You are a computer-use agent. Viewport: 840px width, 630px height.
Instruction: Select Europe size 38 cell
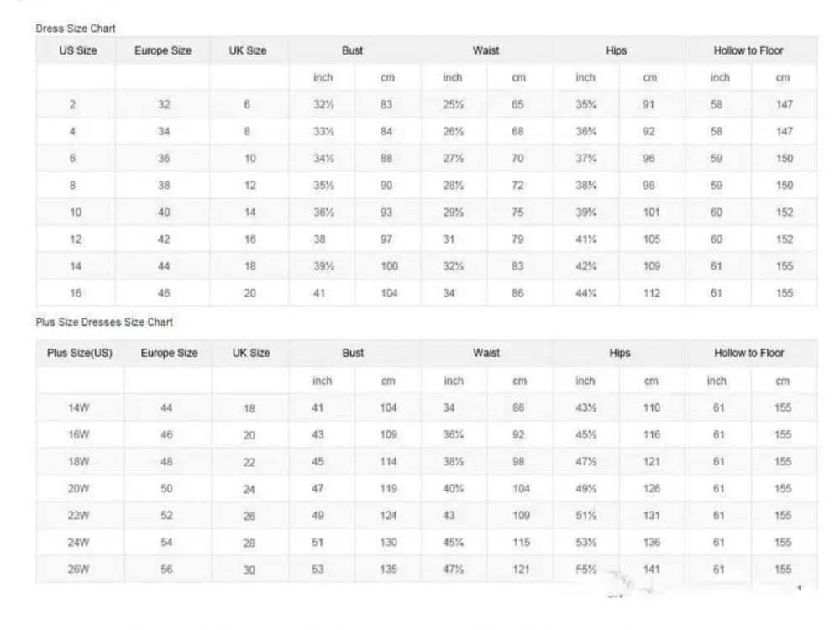point(164,186)
